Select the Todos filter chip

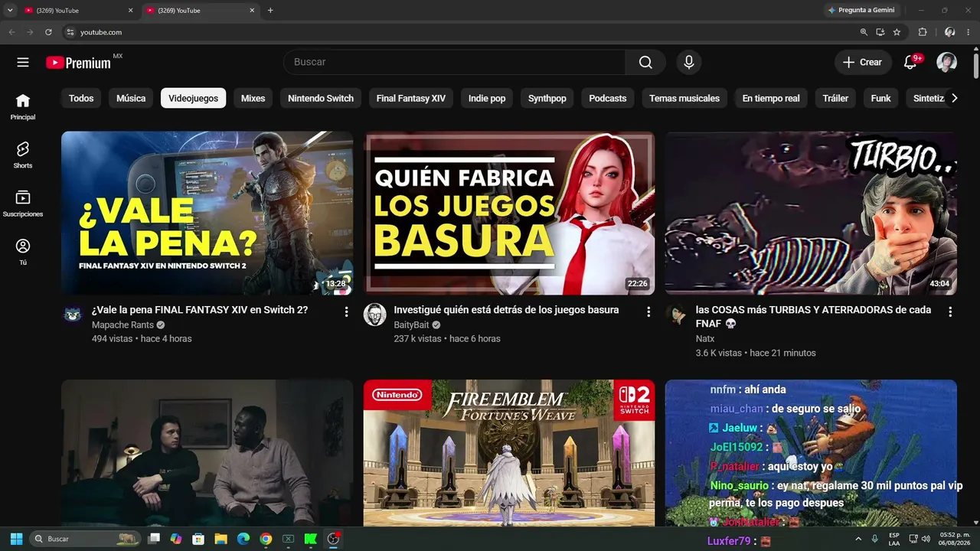click(81, 98)
